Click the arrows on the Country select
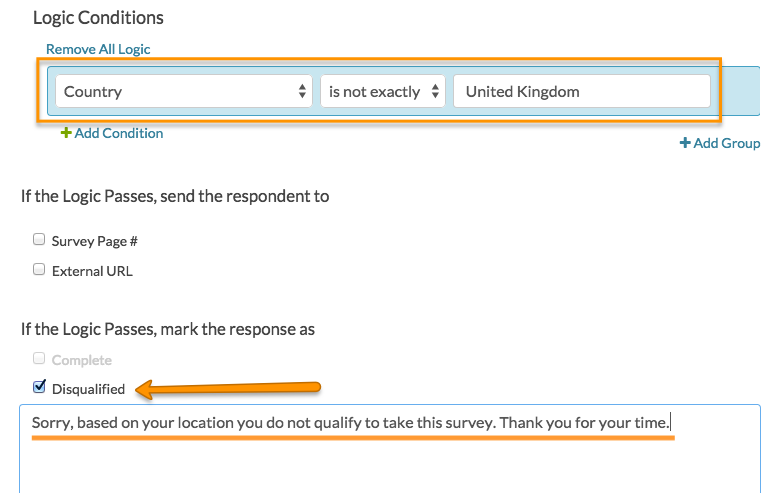This screenshot has height=493, width=781. click(303, 92)
